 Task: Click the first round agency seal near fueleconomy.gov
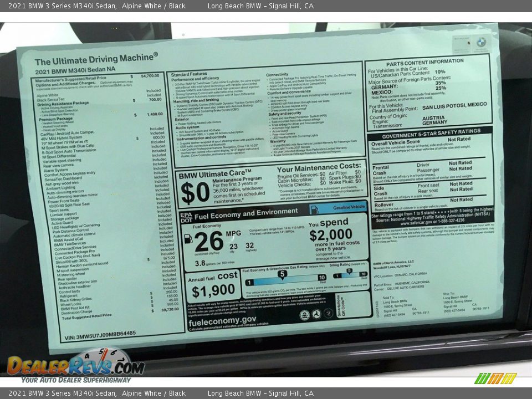click(x=304, y=315)
